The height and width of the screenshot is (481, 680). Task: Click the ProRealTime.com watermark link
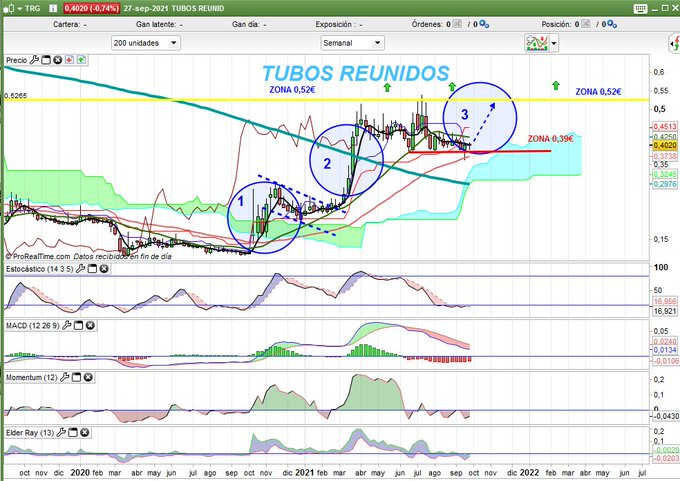point(38,256)
